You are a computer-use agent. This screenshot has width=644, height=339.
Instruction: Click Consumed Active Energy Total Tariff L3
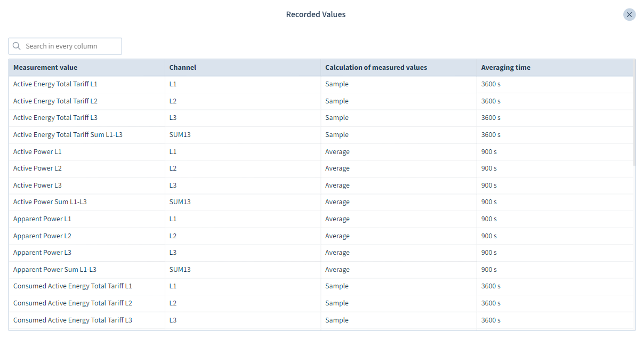73,320
